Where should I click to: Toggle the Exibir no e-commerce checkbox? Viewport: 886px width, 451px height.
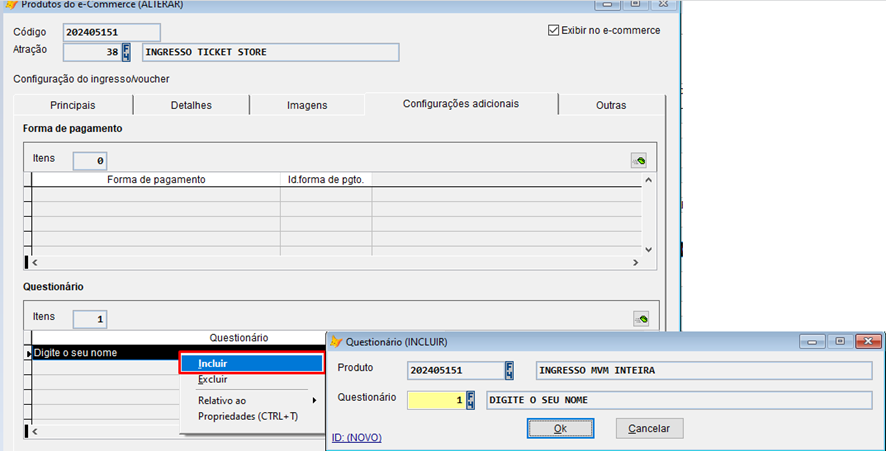click(x=554, y=30)
